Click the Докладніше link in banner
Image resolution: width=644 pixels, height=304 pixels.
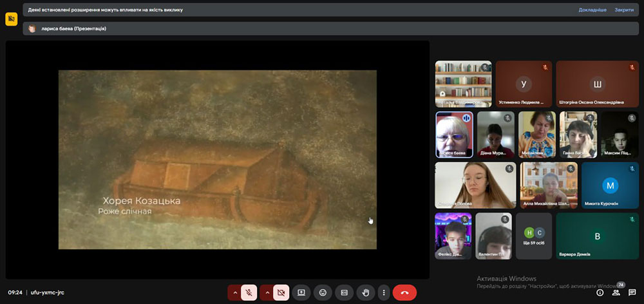592,10
